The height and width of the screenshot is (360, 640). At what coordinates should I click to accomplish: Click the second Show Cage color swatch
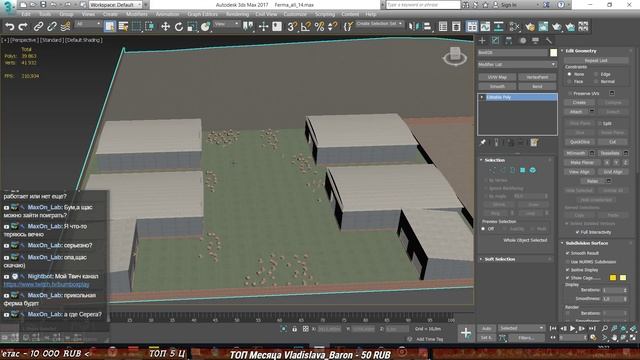(x=623, y=278)
